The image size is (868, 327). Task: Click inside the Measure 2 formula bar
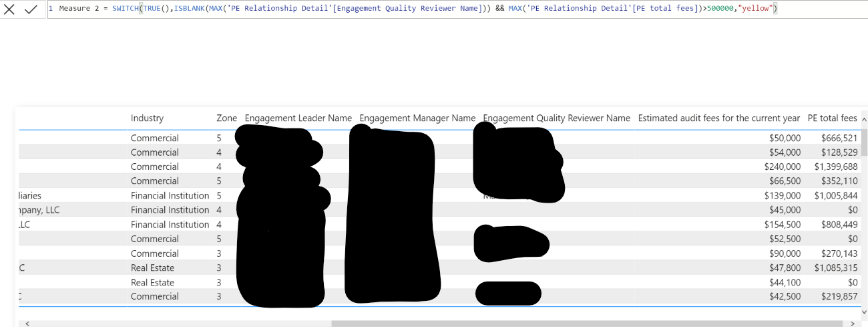[457, 9]
